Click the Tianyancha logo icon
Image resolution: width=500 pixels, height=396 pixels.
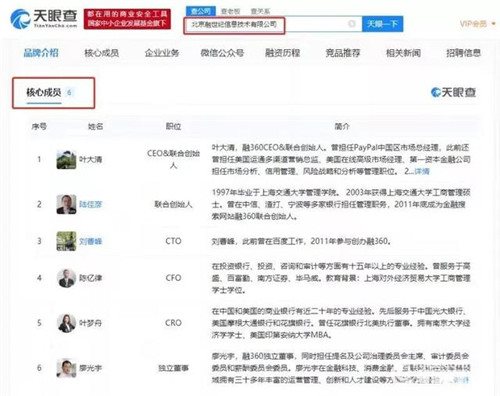[21, 19]
